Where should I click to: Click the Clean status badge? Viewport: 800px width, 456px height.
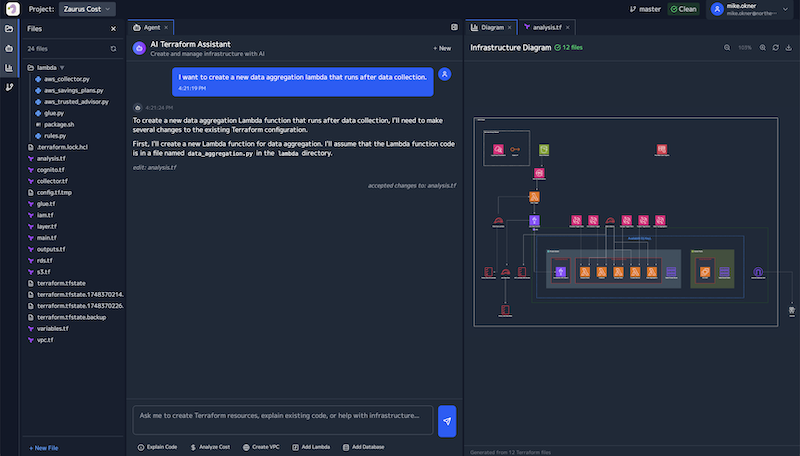(683, 9)
